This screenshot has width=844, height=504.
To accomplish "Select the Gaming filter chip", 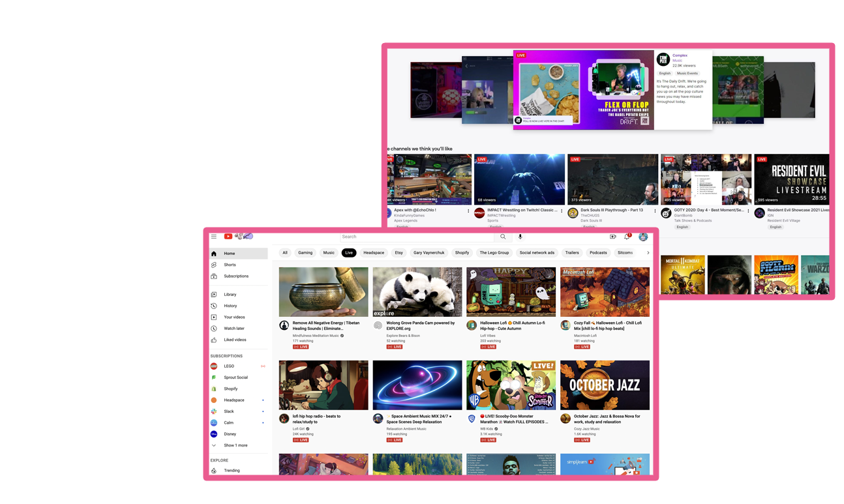I will pyautogui.click(x=305, y=253).
